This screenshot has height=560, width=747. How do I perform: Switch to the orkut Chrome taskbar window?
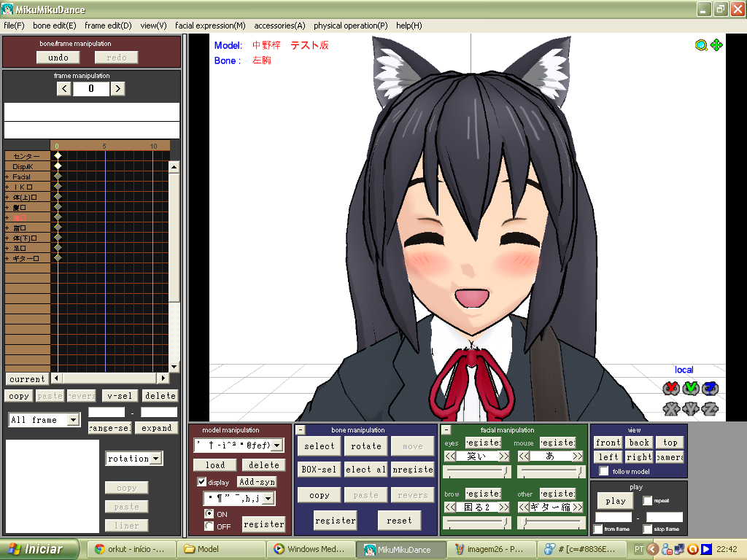pos(132,549)
